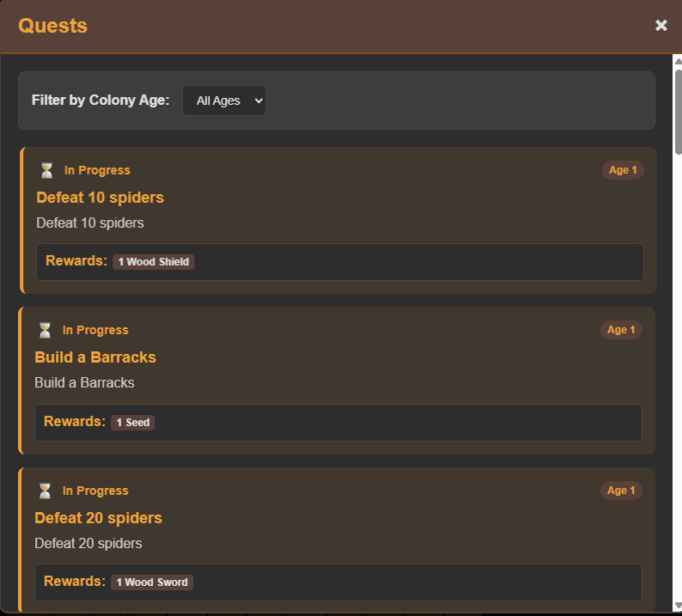Click In Progress status on Build a Barracks
Screen dimensions: 682x616
tap(95, 330)
